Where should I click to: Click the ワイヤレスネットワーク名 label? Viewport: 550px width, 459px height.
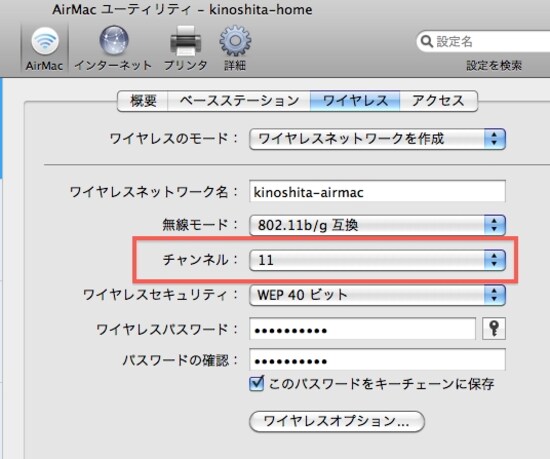tap(154, 192)
